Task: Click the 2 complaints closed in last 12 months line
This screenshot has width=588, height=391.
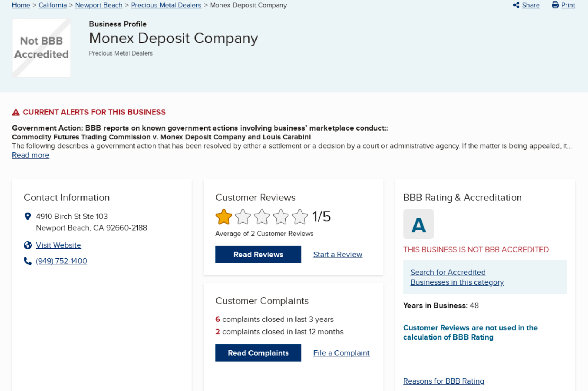Action: coord(279,332)
